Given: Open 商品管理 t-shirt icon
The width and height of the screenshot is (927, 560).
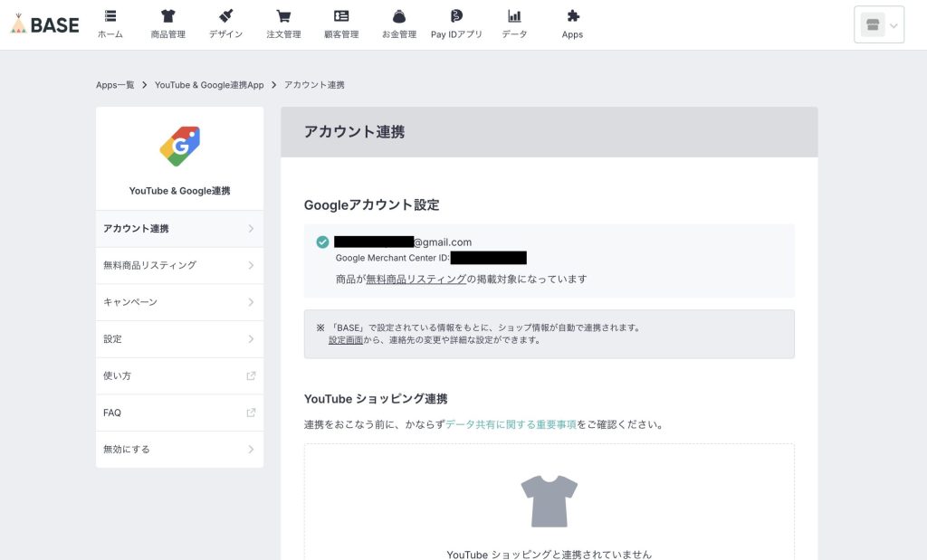Looking at the screenshot, I should pyautogui.click(x=167, y=16).
